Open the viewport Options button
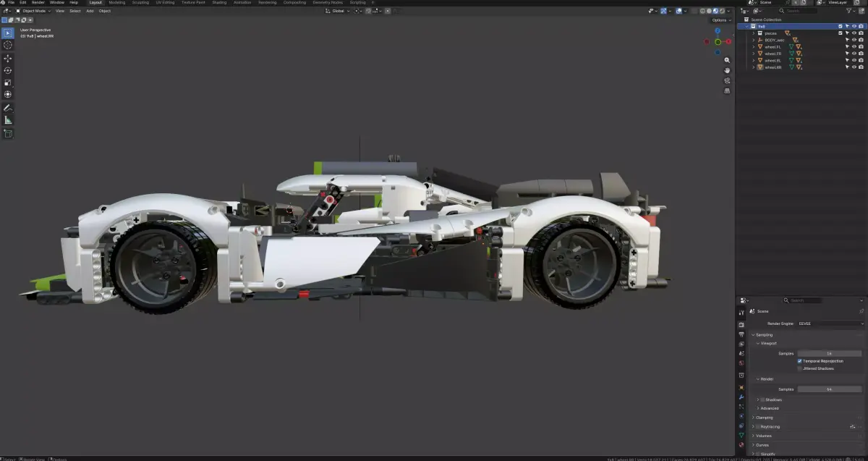868x461 pixels. pyautogui.click(x=720, y=20)
